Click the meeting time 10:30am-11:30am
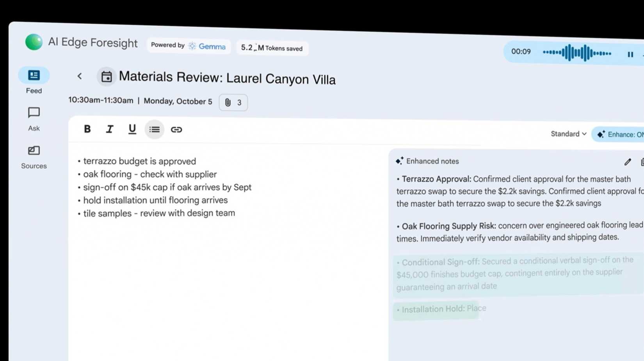 click(101, 100)
